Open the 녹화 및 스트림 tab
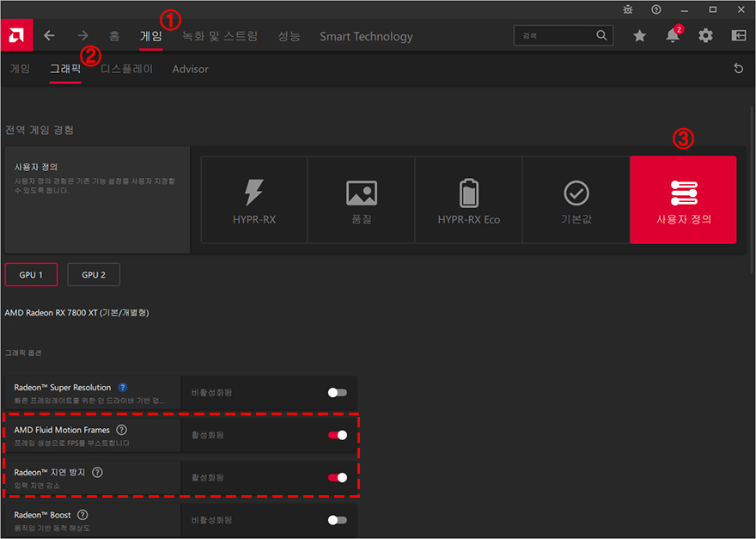Image resolution: width=756 pixels, height=539 pixels. (x=220, y=36)
